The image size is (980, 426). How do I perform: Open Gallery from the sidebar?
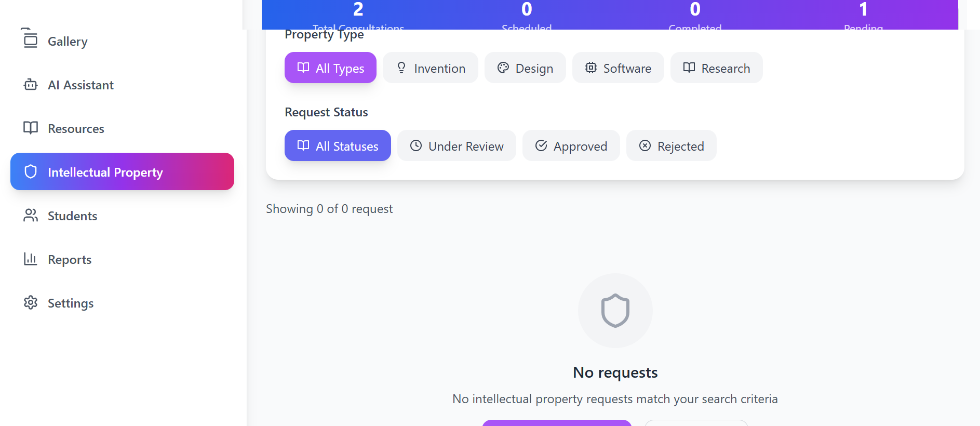point(122,41)
